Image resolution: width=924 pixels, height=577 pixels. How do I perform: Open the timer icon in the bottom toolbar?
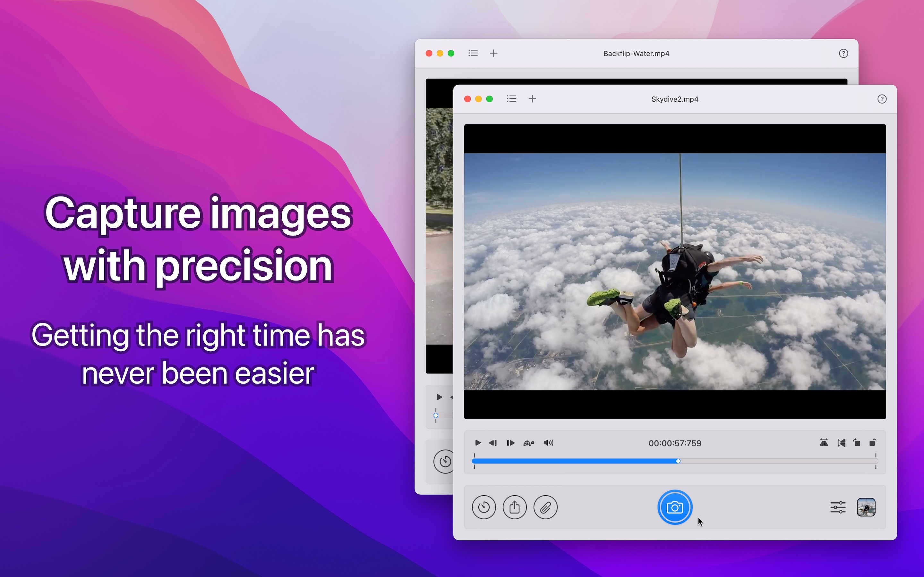pos(484,507)
